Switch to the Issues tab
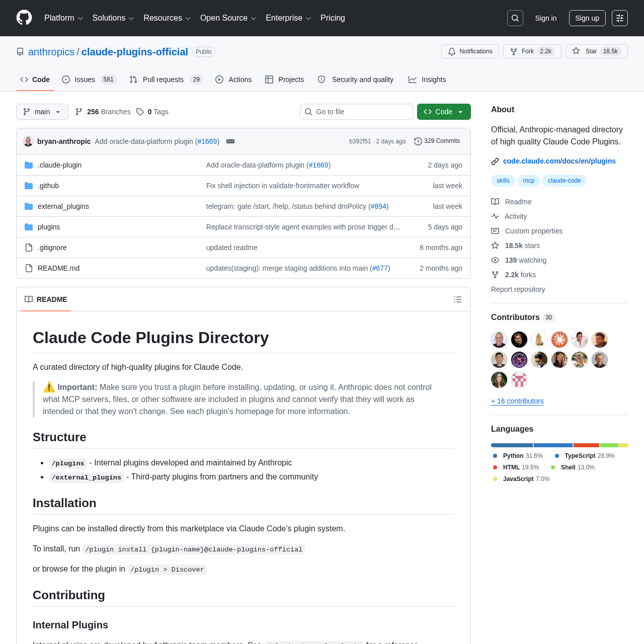 pos(89,79)
